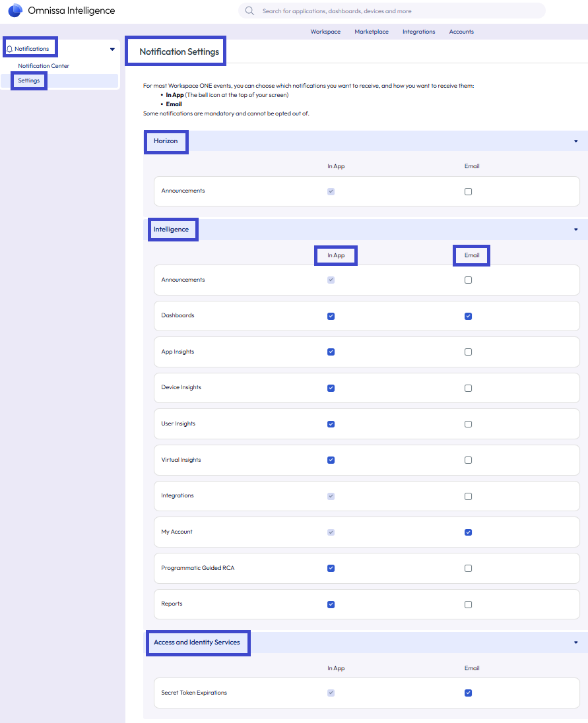Click the Virtual Insights row label
588x723 pixels.
click(181, 460)
